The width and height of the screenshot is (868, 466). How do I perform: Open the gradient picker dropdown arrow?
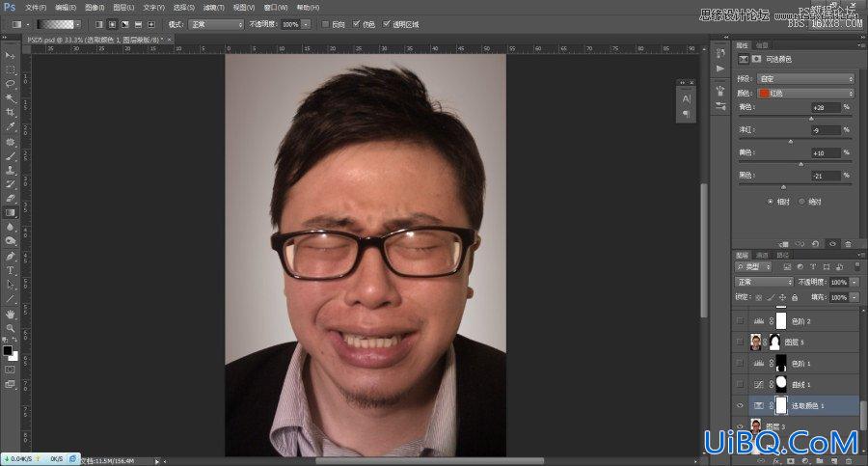coord(78,24)
